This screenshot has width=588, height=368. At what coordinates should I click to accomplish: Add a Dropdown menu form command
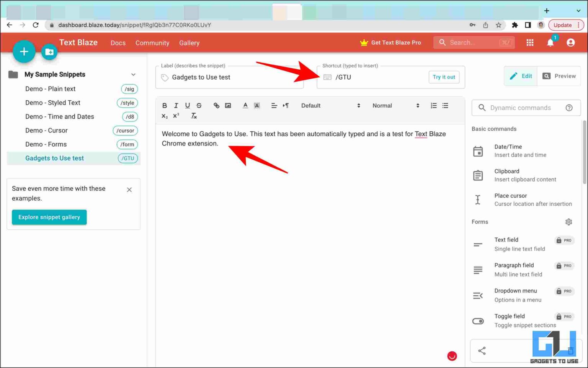tap(516, 295)
